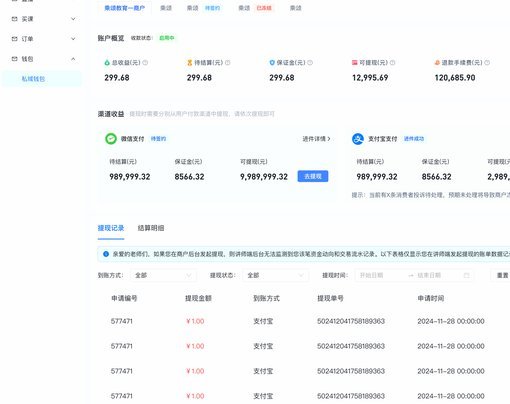This screenshot has height=404, width=510.
Task: Click the blue 去提现 button for WeChat
Action: 313,176
